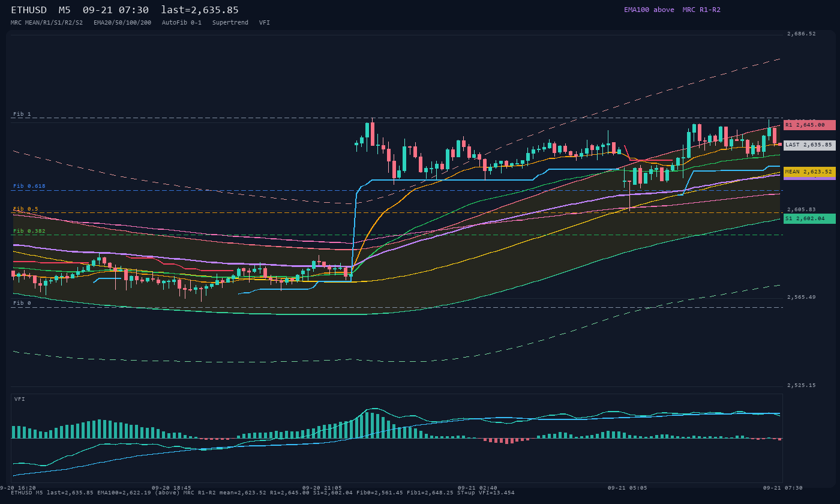
Task: Click the MRC MEAN/R1/S1/R2/S2 legend entry
Action: click(47, 22)
